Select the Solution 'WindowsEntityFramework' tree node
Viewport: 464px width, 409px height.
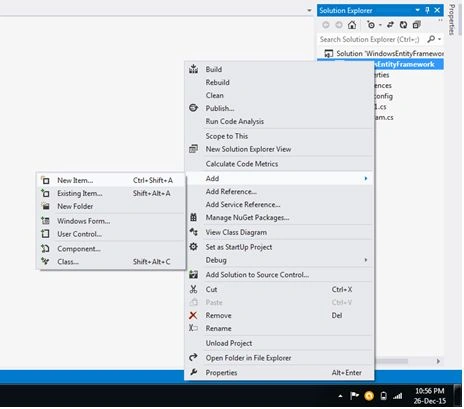384,54
